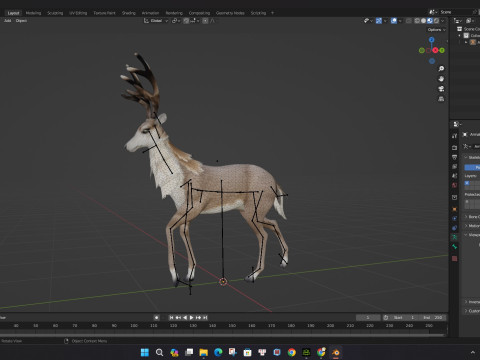Open the taskbar Search icon
The width and height of the screenshot is (480, 360).
click(x=159, y=352)
